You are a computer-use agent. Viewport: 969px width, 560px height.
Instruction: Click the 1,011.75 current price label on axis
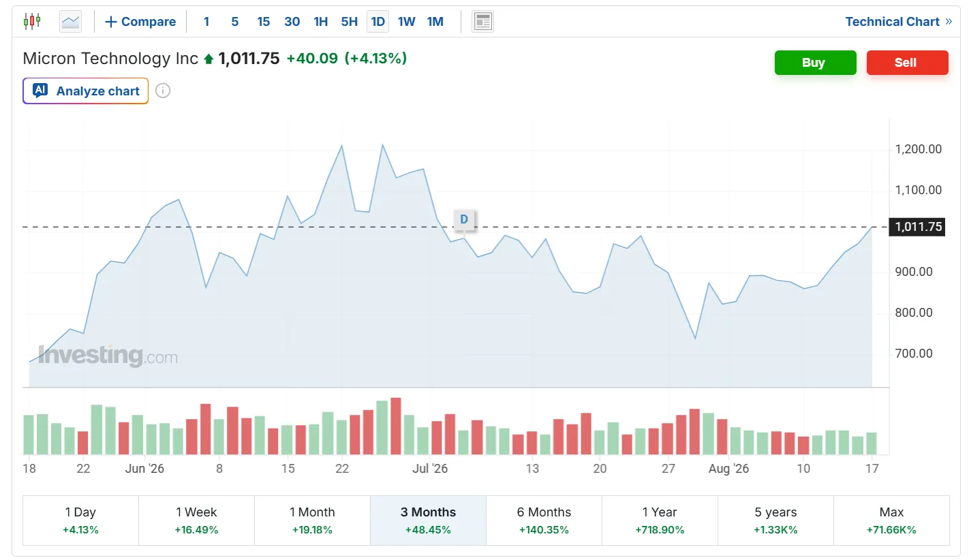pos(918,227)
